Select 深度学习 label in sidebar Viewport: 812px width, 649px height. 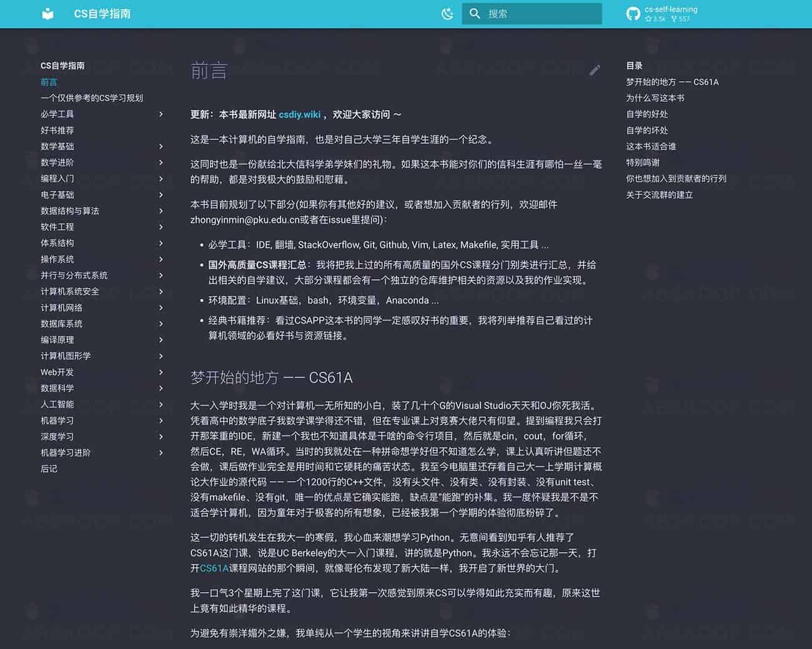(57, 437)
